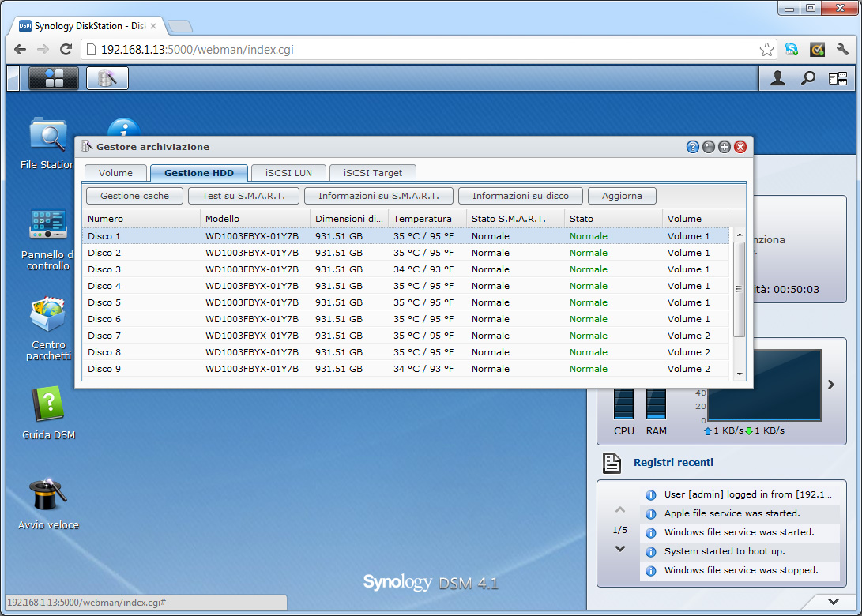The width and height of the screenshot is (862, 616).
Task: Select the Disco 6 row
Action: [x=405, y=319]
